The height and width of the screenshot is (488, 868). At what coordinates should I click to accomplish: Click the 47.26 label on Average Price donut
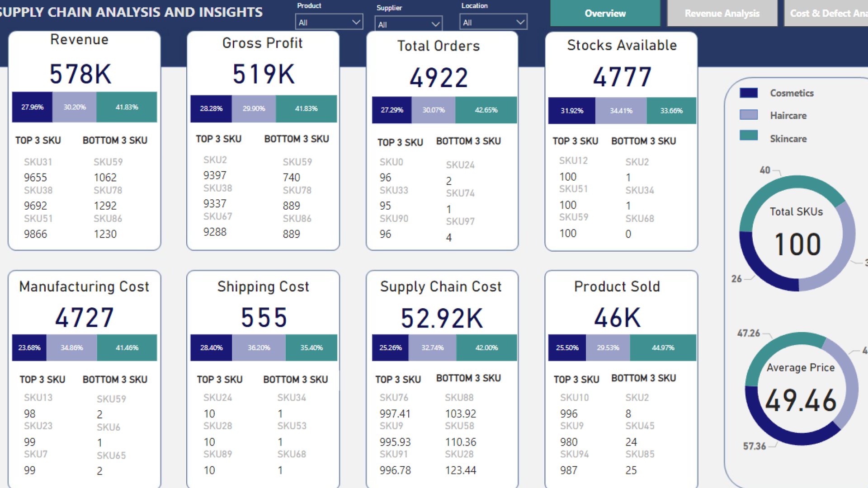(x=748, y=333)
